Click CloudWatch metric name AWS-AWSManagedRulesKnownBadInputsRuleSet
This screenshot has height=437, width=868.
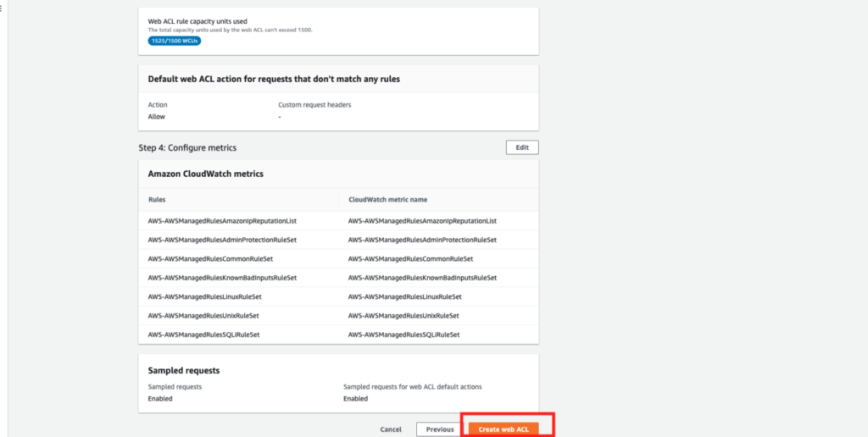tap(422, 278)
